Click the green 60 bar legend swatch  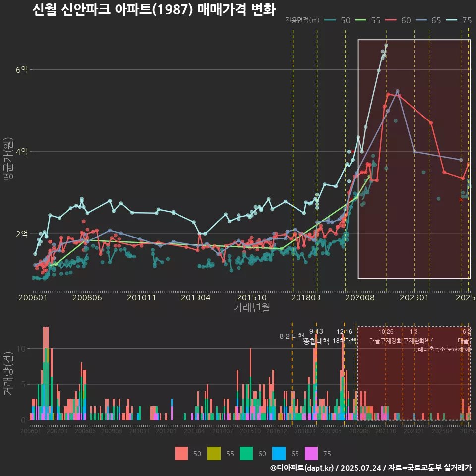pyautogui.click(x=246, y=454)
